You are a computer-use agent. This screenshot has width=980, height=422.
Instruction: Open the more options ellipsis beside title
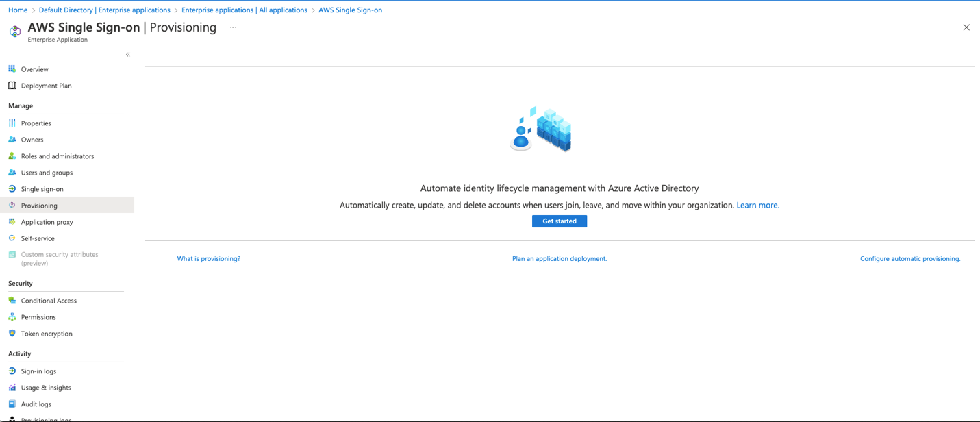coord(233,27)
